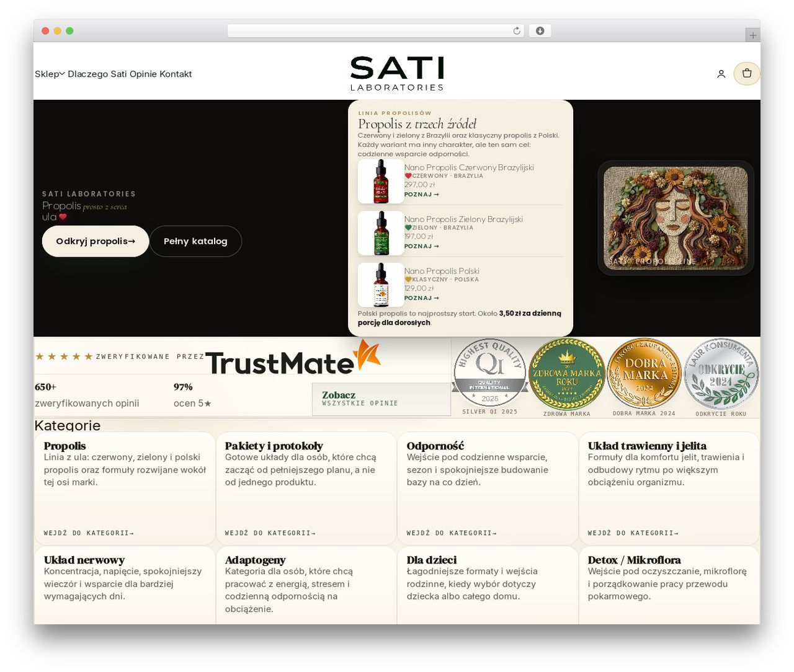
Task: Open Nano Propolis Czerwony Brazylijski title
Action: pyautogui.click(x=469, y=167)
